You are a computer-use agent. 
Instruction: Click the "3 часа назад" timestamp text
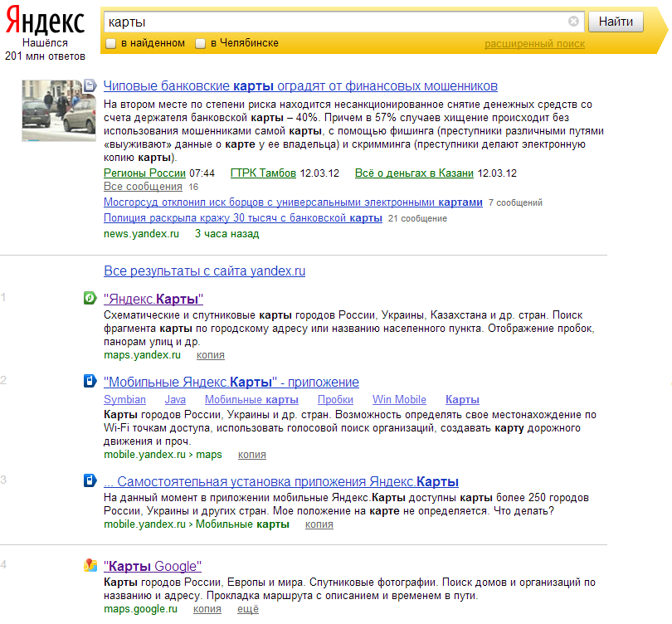pos(227,233)
